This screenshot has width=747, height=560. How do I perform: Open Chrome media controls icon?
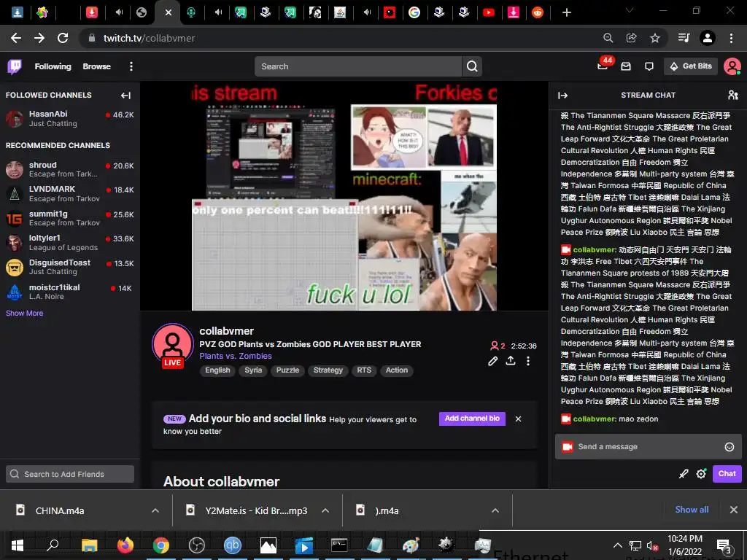(x=684, y=38)
